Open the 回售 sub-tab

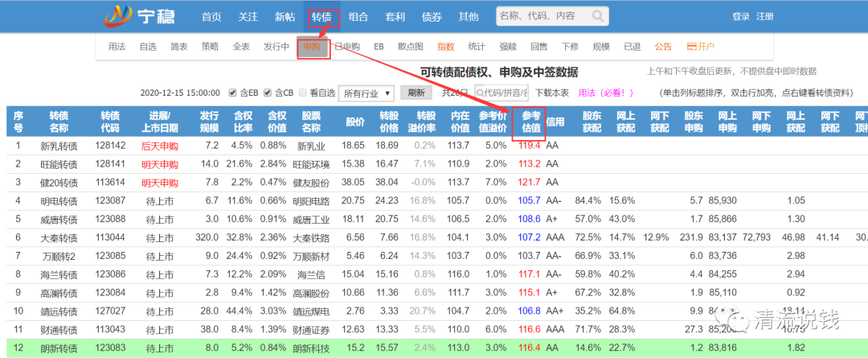tap(539, 47)
